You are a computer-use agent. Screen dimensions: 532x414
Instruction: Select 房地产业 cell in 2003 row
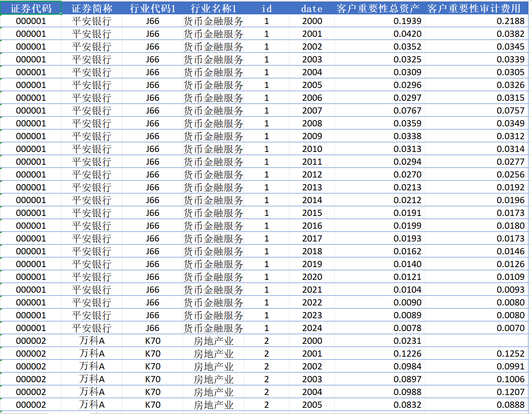[x=213, y=379]
